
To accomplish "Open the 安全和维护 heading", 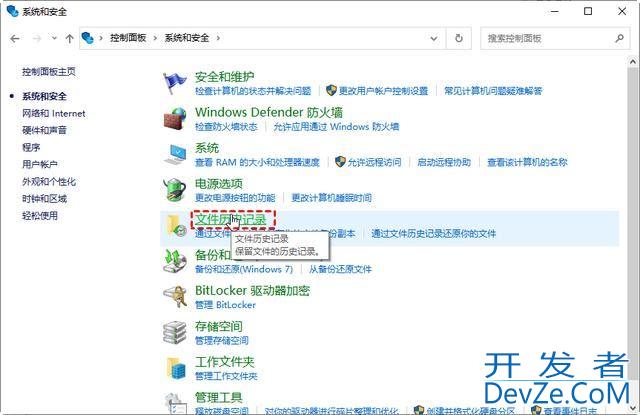I will pyautogui.click(x=224, y=77).
